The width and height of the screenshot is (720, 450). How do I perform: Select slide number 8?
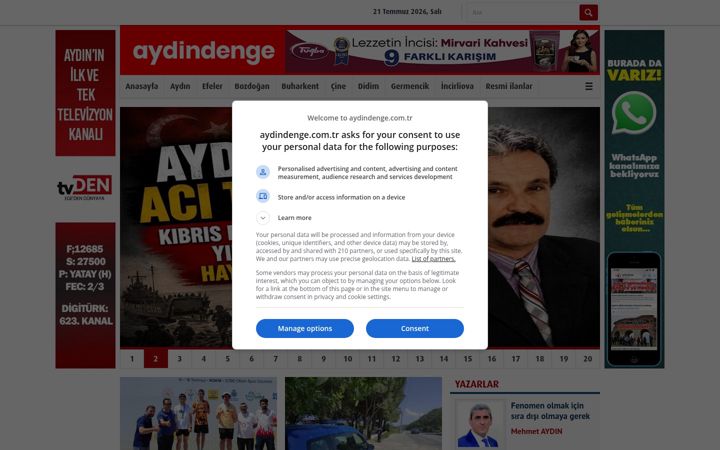(299, 359)
